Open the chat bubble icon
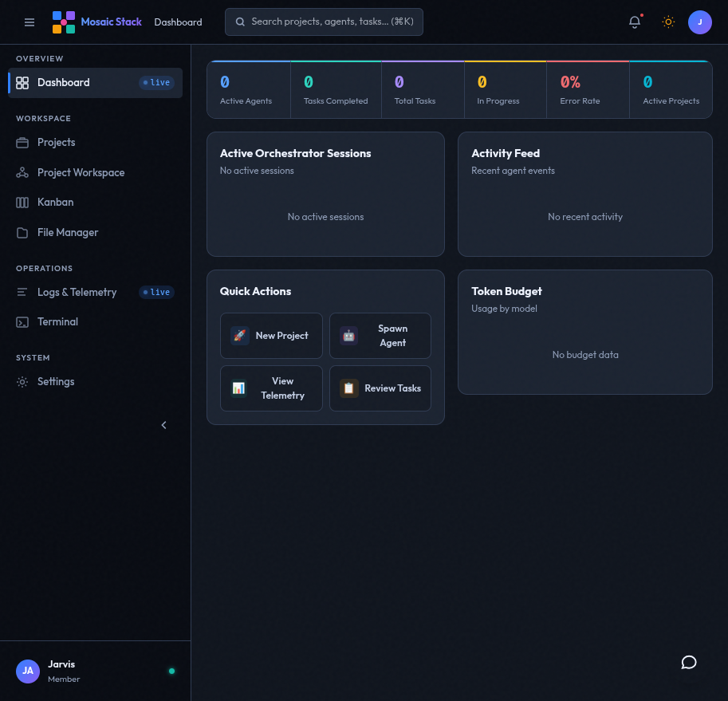 click(689, 663)
